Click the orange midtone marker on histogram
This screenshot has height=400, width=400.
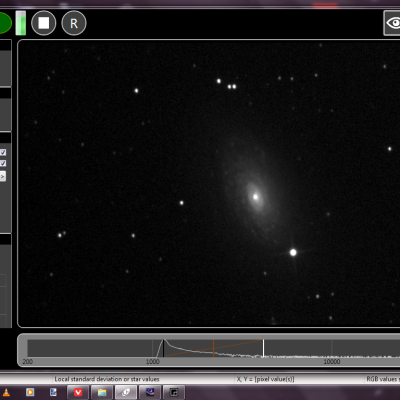point(213,348)
